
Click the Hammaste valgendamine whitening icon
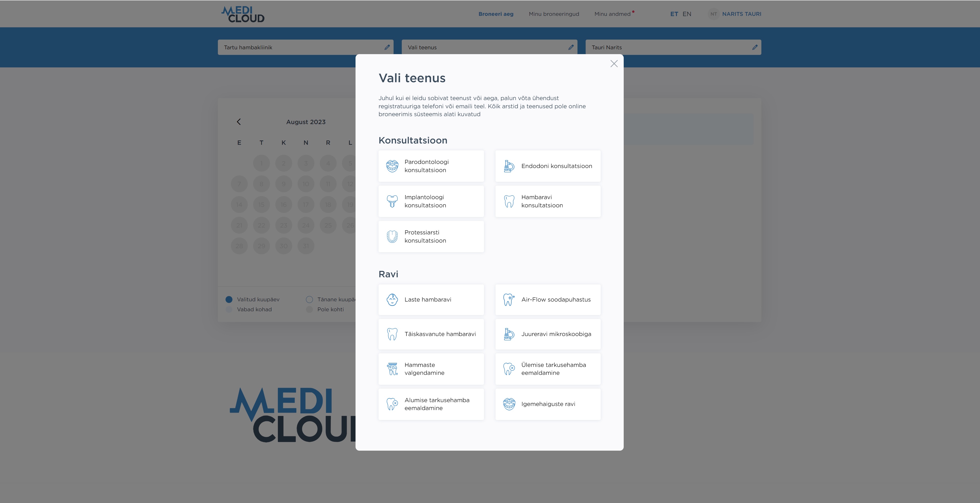[392, 369]
